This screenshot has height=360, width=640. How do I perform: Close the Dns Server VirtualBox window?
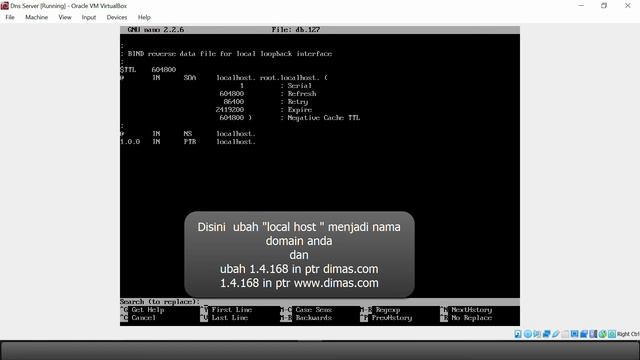628,6
